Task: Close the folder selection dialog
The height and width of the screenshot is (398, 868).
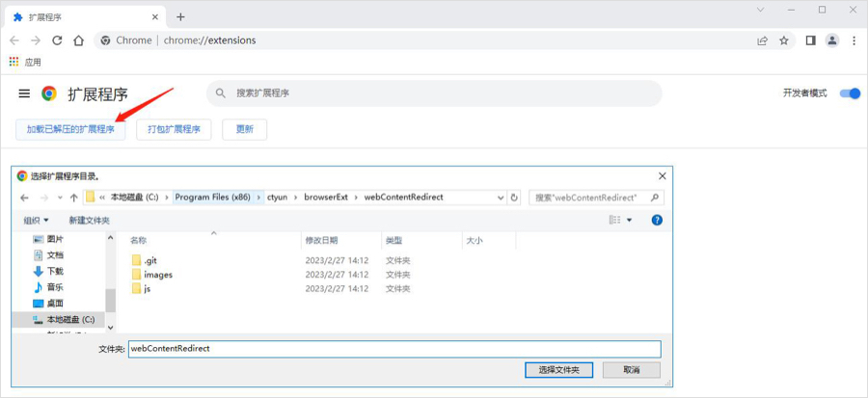Action: (x=662, y=175)
